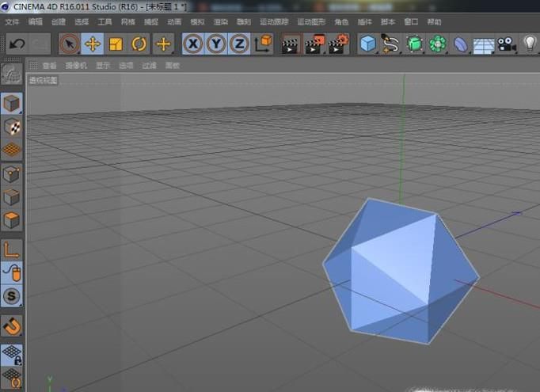Open the 编辑 (Edit) menu
Viewport: 540px width, 392px height.
(x=35, y=22)
